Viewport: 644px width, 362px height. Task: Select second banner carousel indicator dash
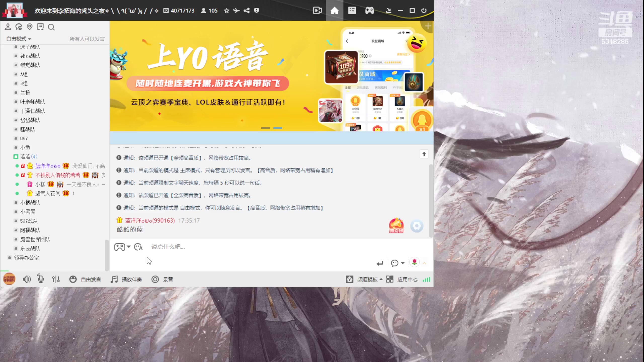[x=278, y=128]
